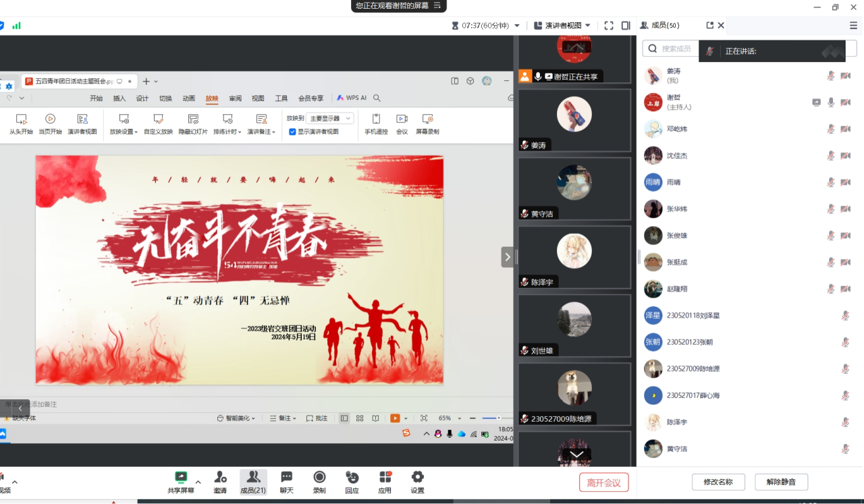Select the 动画 ribbon tab
The height and width of the screenshot is (504, 864).
(188, 98)
